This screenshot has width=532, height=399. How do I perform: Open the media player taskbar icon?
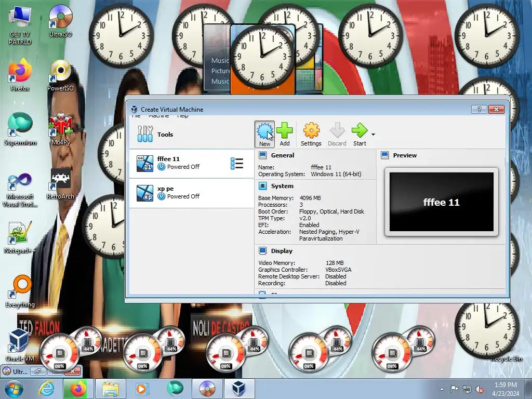(141, 389)
